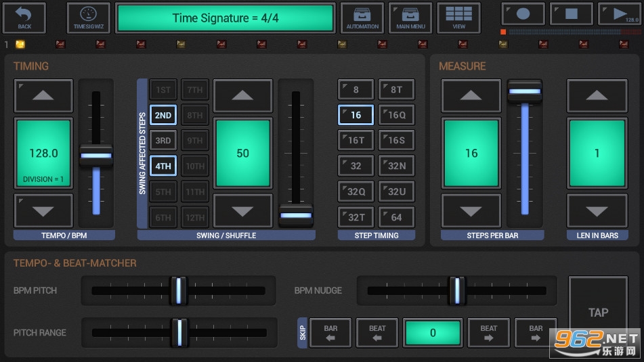Image resolution: width=644 pixels, height=362 pixels.
Task: Select step timing 32T
Action: [x=356, y=217]
